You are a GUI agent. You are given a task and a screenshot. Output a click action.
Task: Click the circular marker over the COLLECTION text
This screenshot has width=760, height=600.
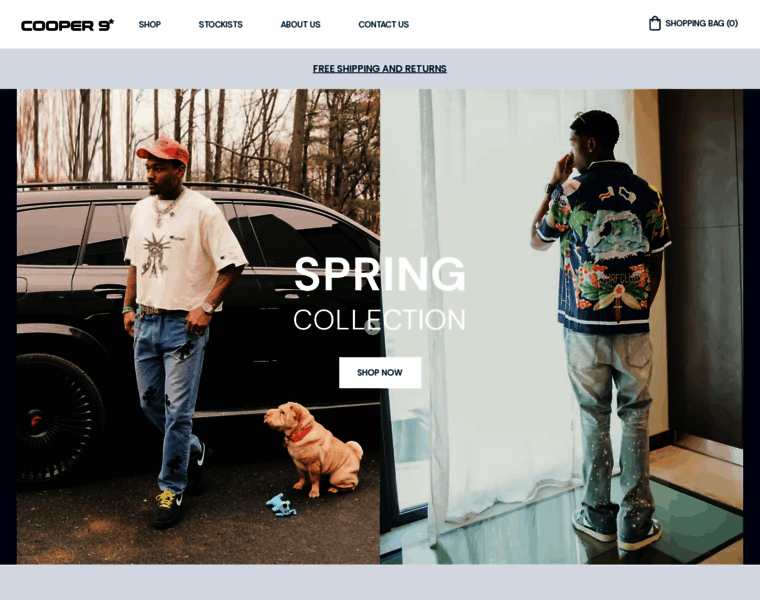pos(372,327)
